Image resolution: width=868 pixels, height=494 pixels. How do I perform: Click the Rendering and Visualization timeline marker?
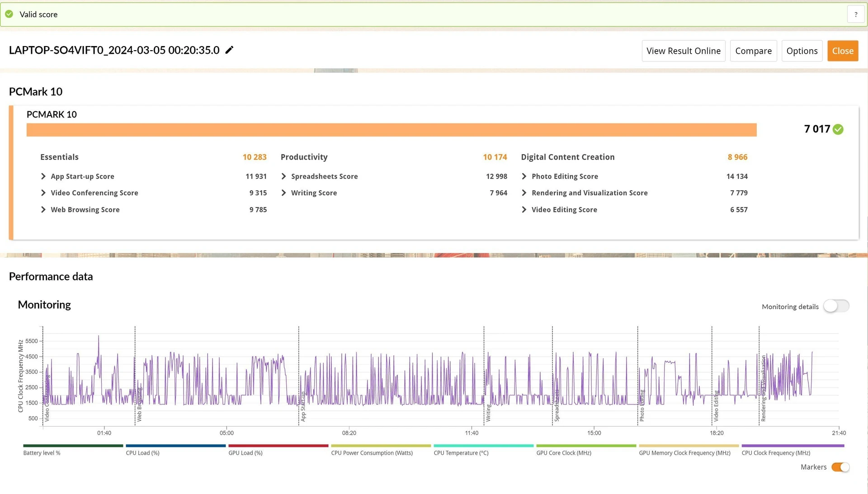pos(763,388)
